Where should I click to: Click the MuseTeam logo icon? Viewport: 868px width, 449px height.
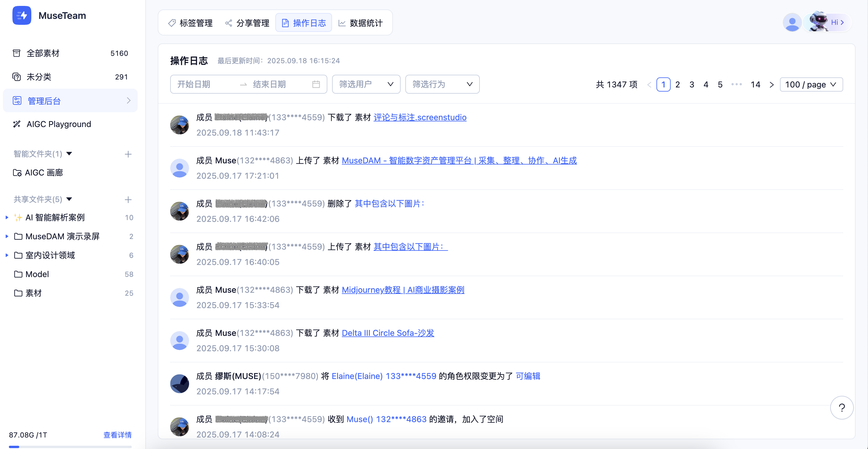tap(22, 15)
